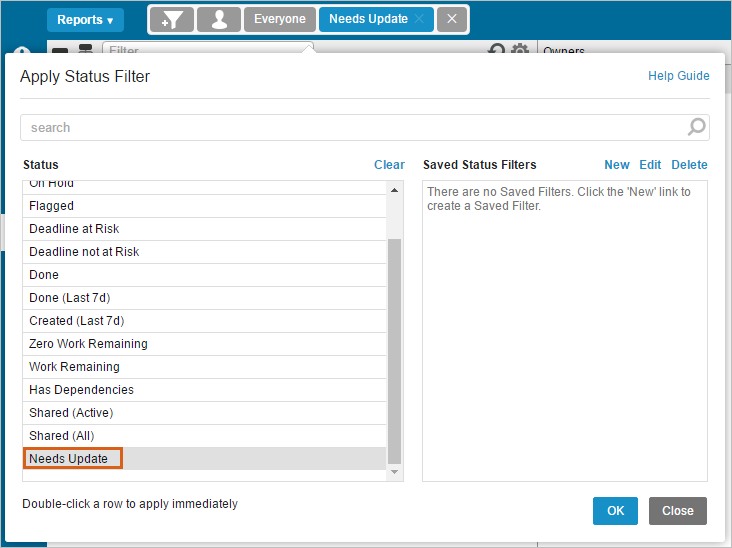
Task: Click the Needs Update filter chip
Action: tap(367, 20)
